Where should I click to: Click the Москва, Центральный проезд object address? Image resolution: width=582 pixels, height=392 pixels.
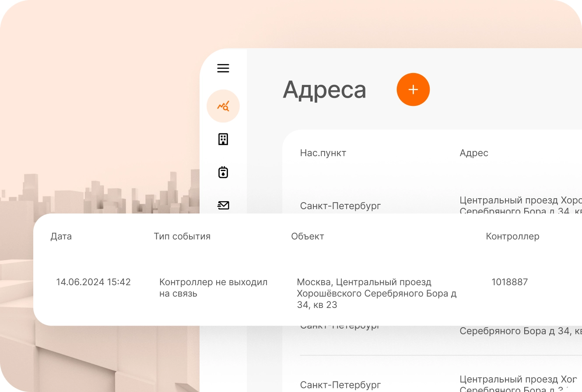[376, 293]
